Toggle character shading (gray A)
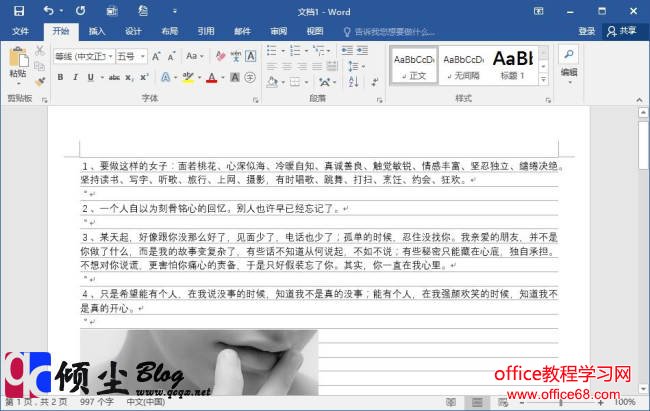The width and height of the screenshot is (650, 411). coord(235,77)
